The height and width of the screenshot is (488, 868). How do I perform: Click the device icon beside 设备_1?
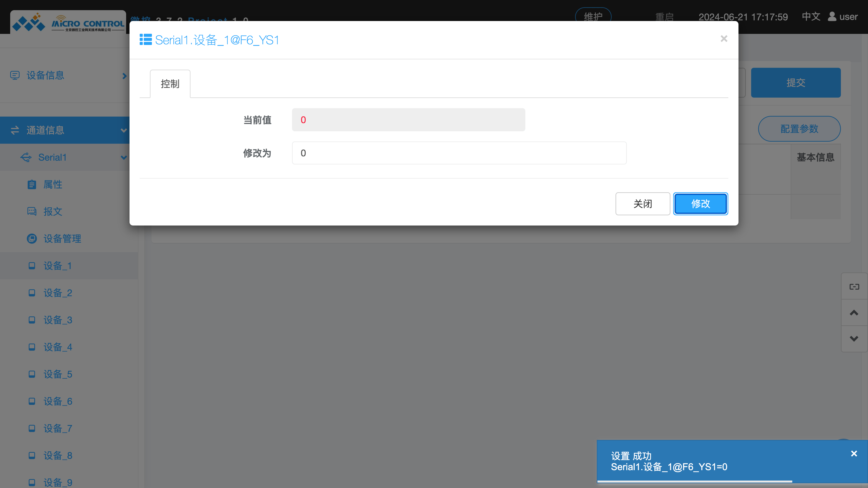click(32, 266)
